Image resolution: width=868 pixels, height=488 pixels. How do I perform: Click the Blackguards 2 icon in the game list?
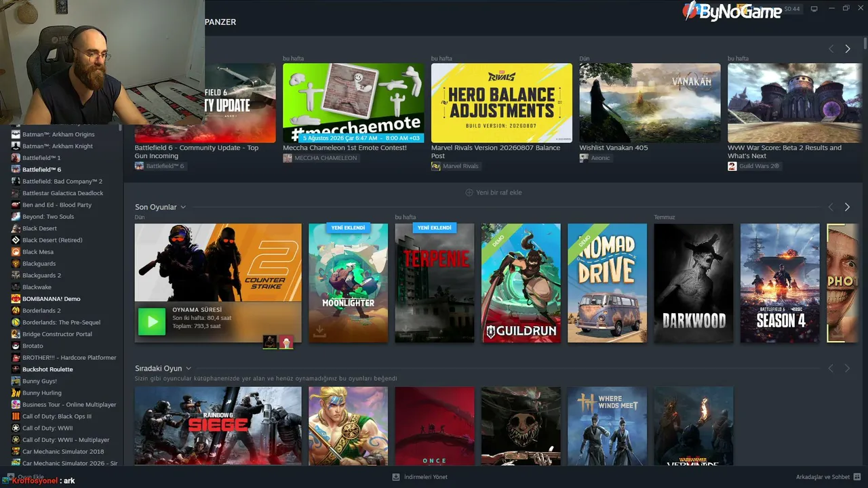[x=16, y=275]
